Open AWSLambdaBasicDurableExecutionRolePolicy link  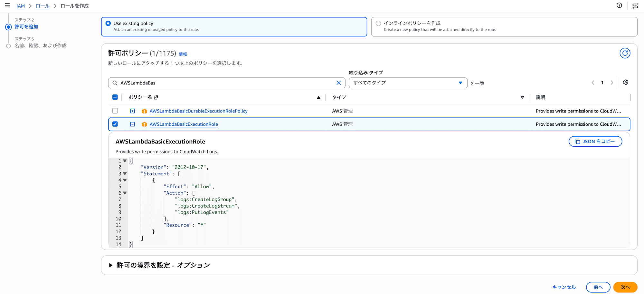pyautogui.click(x=198, y=111)
